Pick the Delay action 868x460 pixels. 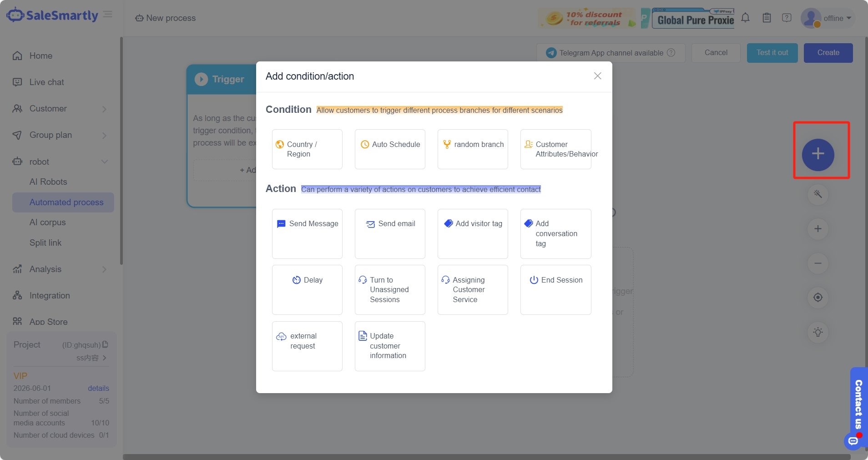[x=307, y=289]
